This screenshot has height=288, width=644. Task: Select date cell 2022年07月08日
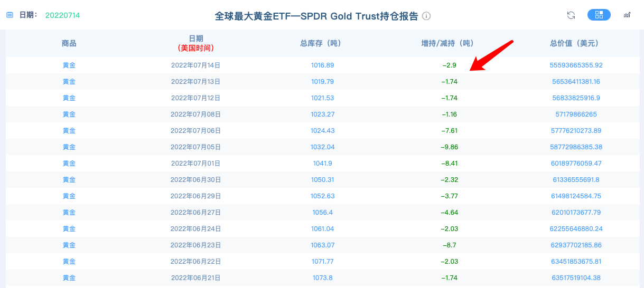(x=195, y=114)
